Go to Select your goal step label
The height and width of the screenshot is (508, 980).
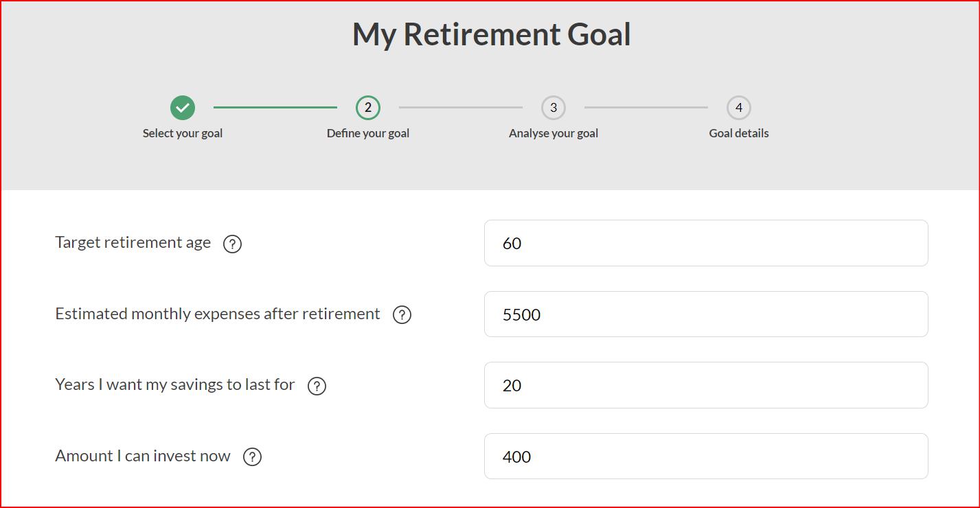(183, 133)
